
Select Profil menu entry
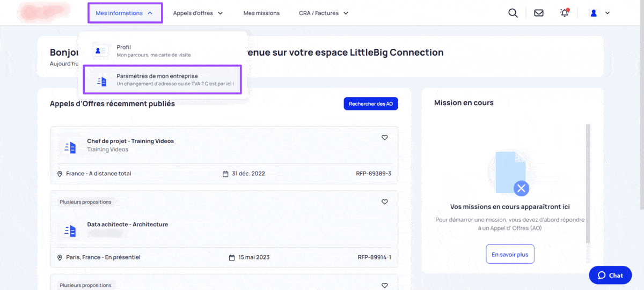click(x=164, y=50)
